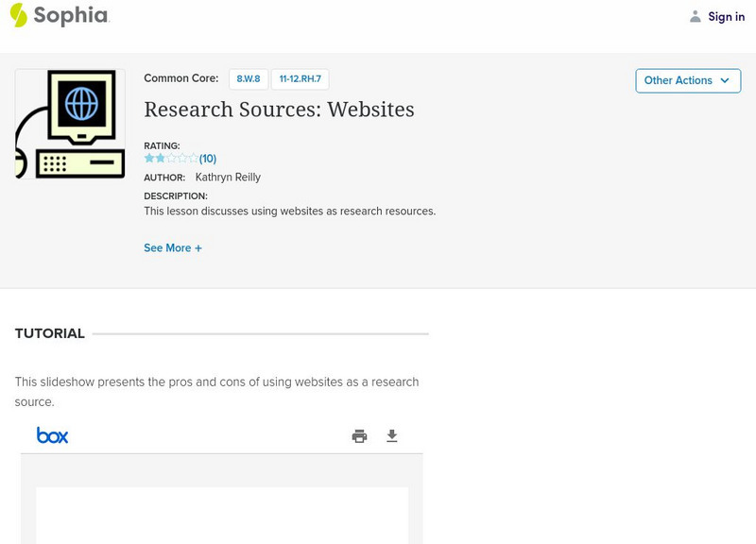Click the user profile icon
This screenshot has height=544, width=756.
[x=695, y=16]
